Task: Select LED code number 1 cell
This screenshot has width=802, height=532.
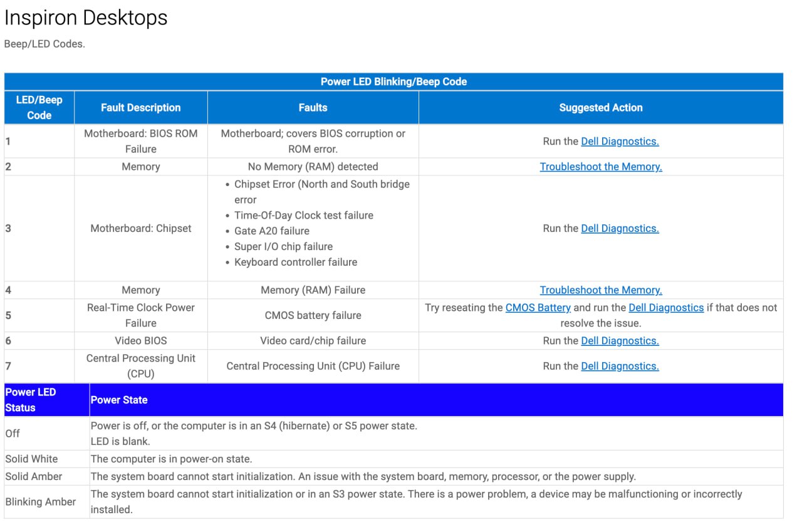Action: (x=39, y=141)
